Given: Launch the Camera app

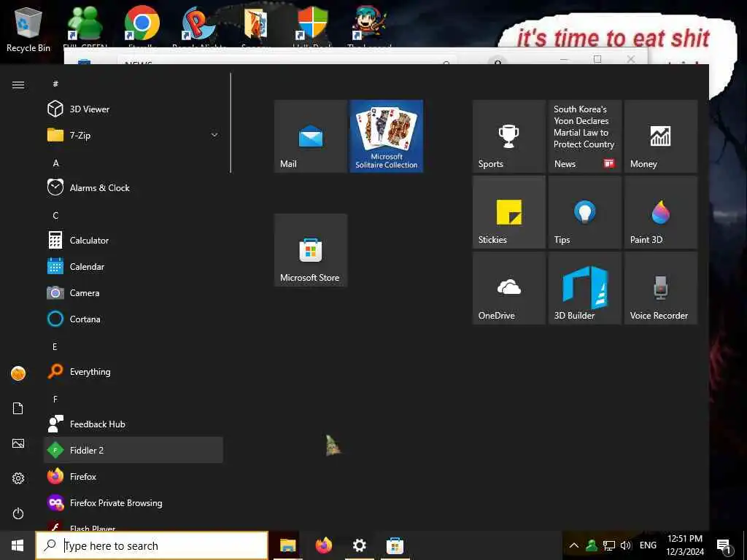Looking at the screenshot, I should click(x=133, y=293).
